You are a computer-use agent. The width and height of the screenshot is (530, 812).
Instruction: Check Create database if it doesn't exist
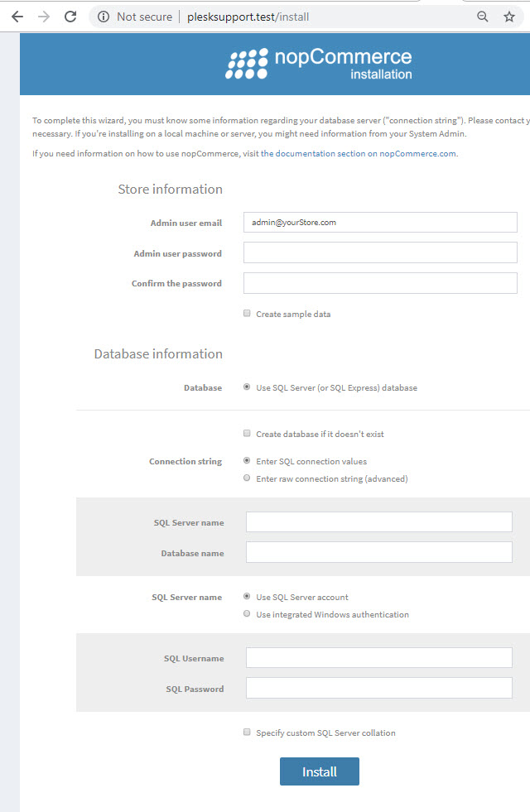click(247, 434)
